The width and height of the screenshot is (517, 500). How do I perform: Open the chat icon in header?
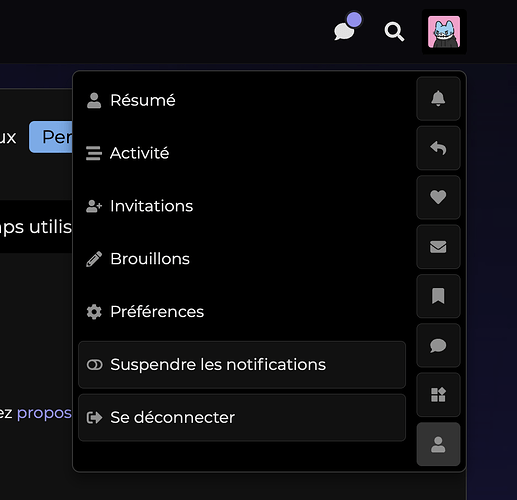pyautogui.click(x=347, y=27)
